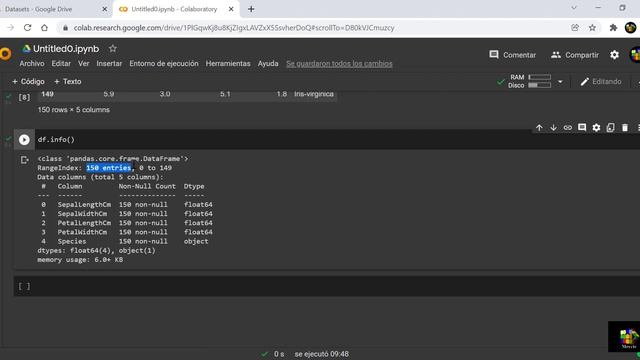This screenshot has height=360, width=640.
Task: Add a new Código cell
Action: point(28,82)
